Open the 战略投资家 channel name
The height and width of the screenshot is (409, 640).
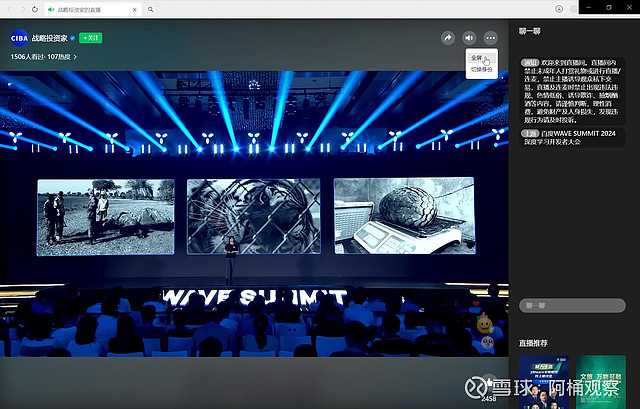tap(49, 38)
